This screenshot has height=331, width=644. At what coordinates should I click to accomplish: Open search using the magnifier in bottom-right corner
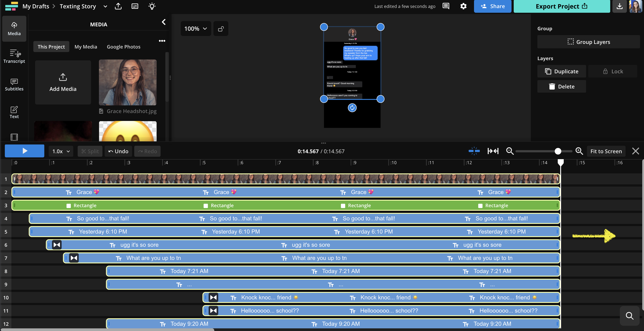[630, 316]
